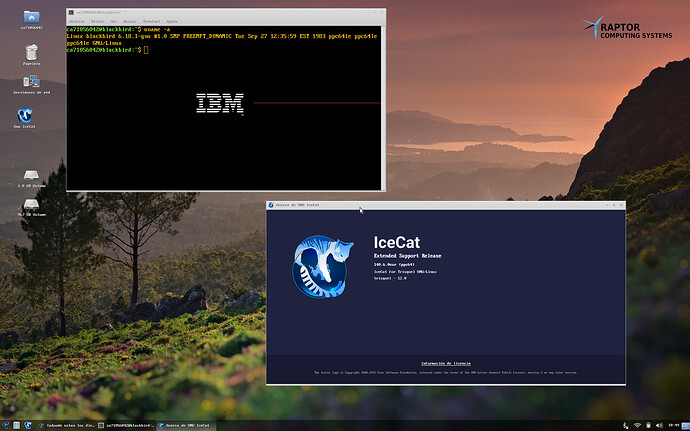Open the Buscar menu in the terminal

[129, 21]
